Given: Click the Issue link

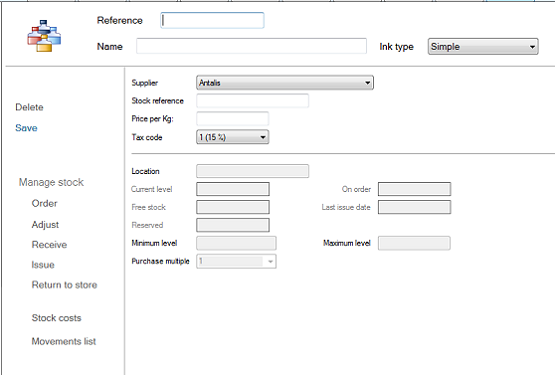Looking at the screenshot, I should pyautogui.click(x=43, y=265).
